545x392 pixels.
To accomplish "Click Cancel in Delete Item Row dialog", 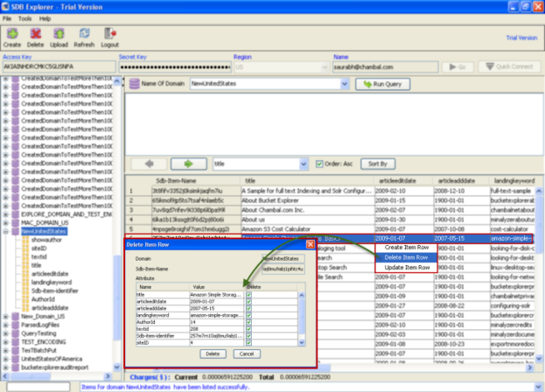I will pos(247,353).
